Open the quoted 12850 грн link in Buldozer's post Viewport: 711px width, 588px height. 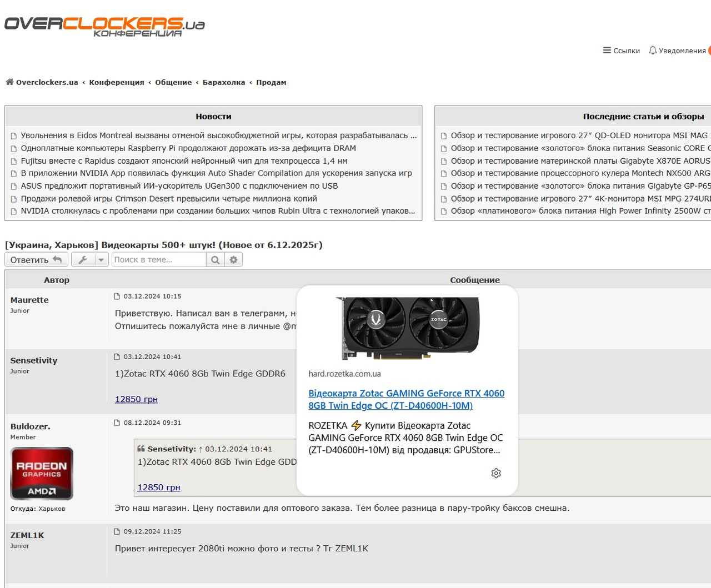click(159, 488)
